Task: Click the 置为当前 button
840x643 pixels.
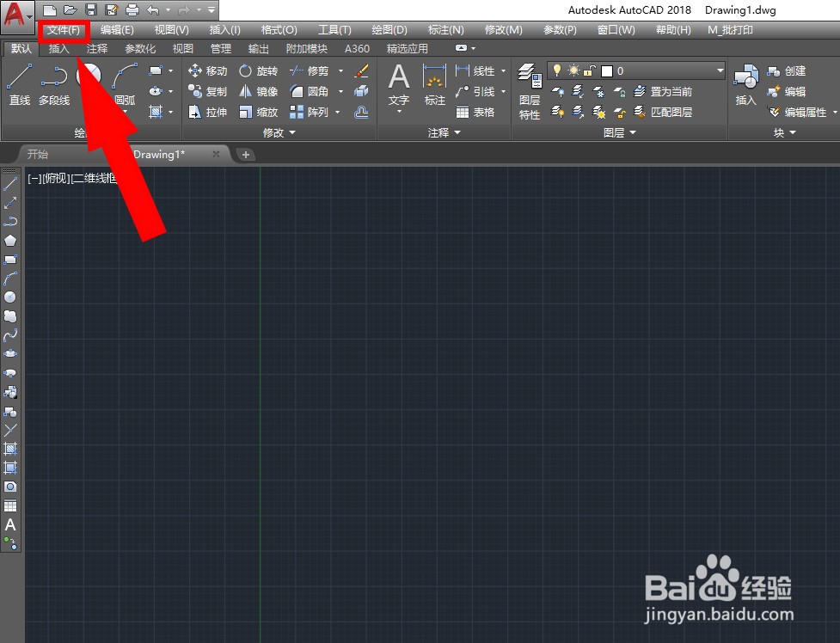Action: (x=663, y=92)
